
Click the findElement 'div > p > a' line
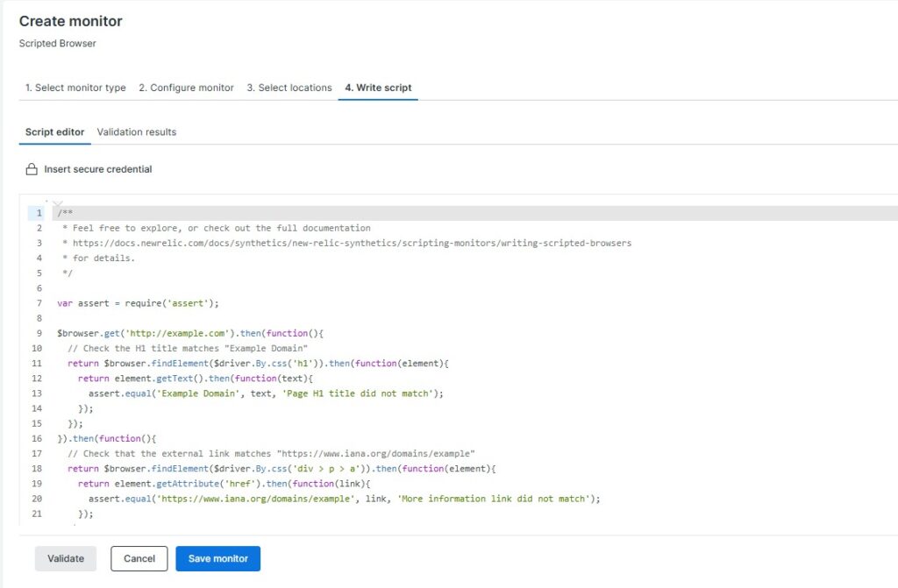click(281, 469)
